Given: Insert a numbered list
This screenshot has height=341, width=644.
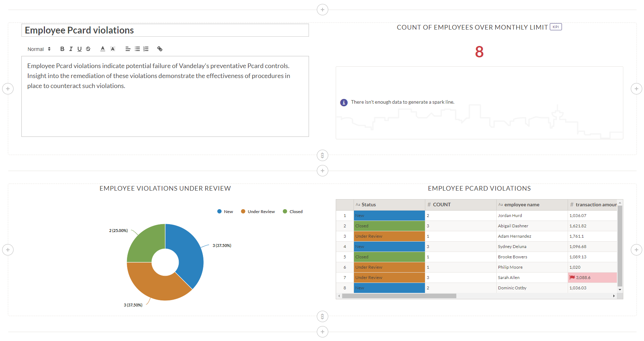Looking at the screenshot, I should (146, 49).
